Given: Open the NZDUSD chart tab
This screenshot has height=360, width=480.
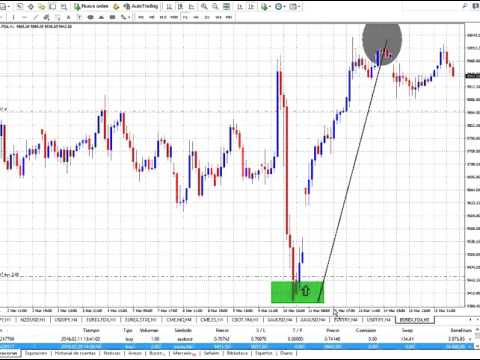Looking at the screenshot, I should coord(33,320).
